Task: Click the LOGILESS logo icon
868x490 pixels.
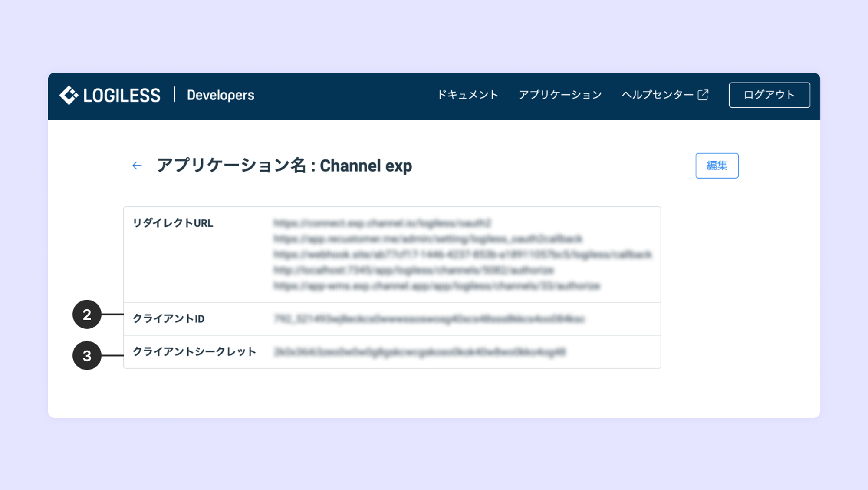Action: 69,95
